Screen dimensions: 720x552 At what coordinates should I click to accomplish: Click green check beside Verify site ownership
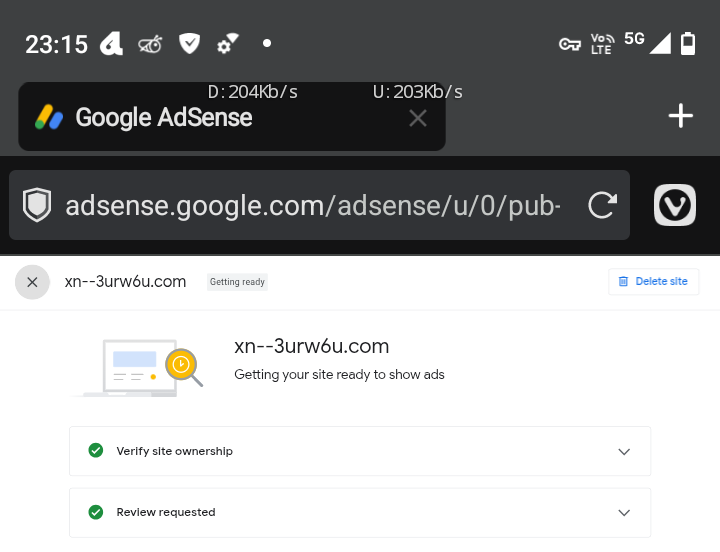tap(96, 451)
